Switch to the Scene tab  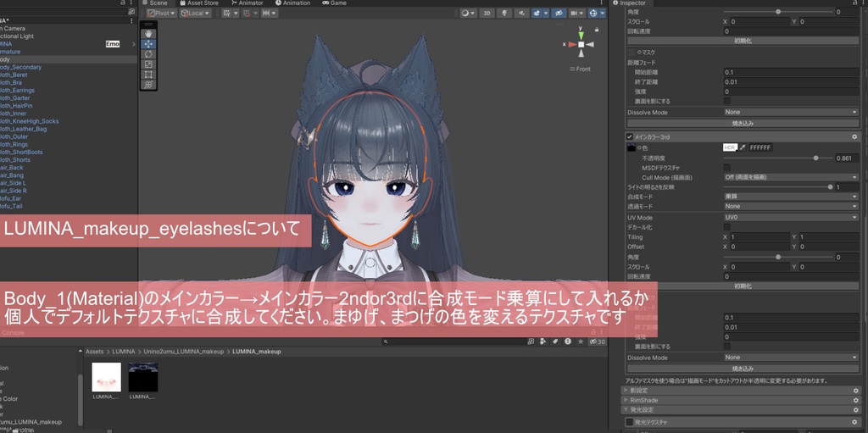point(154,3)
